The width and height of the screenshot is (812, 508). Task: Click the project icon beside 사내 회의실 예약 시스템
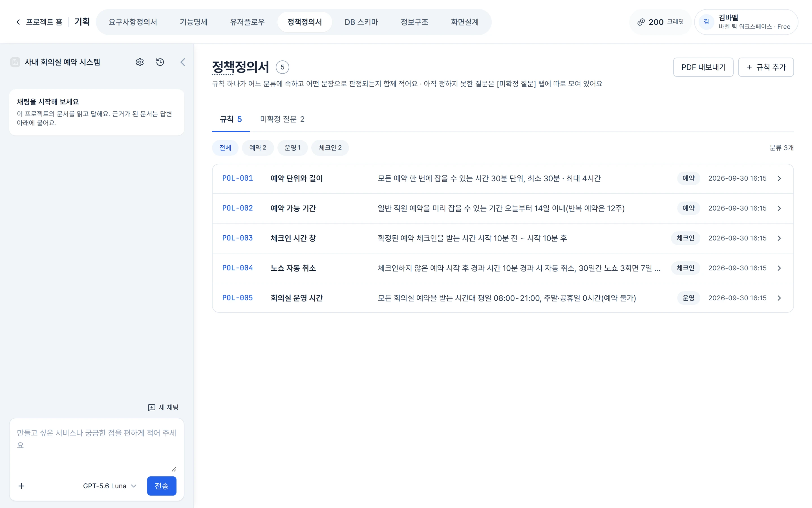15,62
